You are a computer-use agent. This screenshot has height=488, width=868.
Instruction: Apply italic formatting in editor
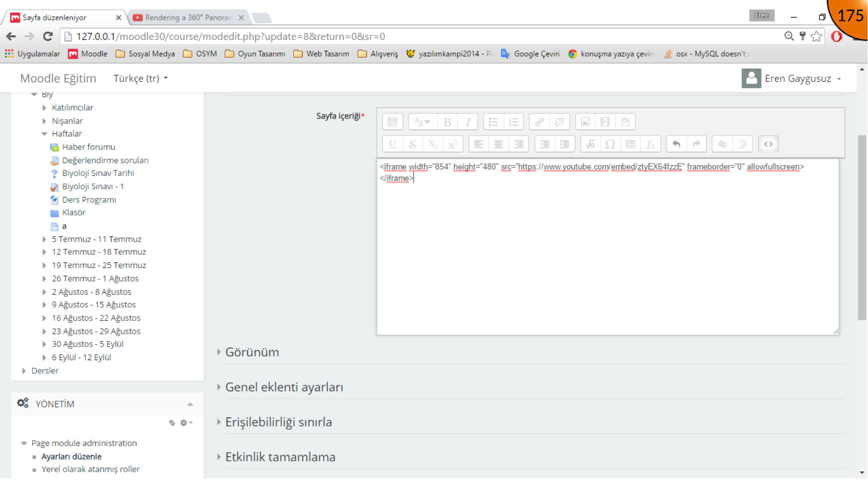[468, 122]
